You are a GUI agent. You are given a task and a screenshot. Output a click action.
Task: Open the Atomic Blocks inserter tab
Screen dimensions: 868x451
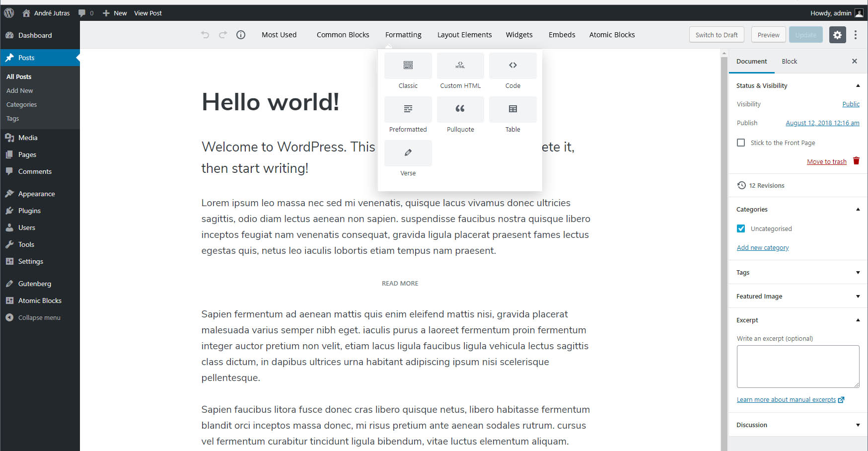point(612,35)
